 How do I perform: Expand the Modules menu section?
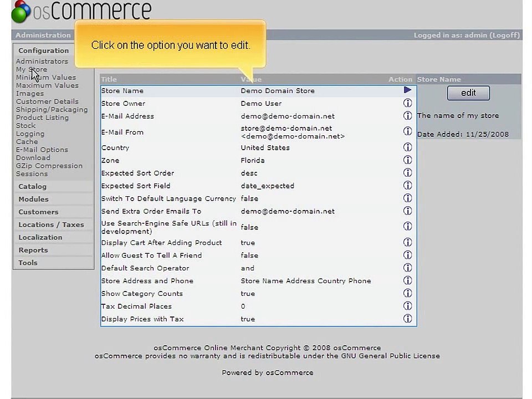(x=34, y=199)
